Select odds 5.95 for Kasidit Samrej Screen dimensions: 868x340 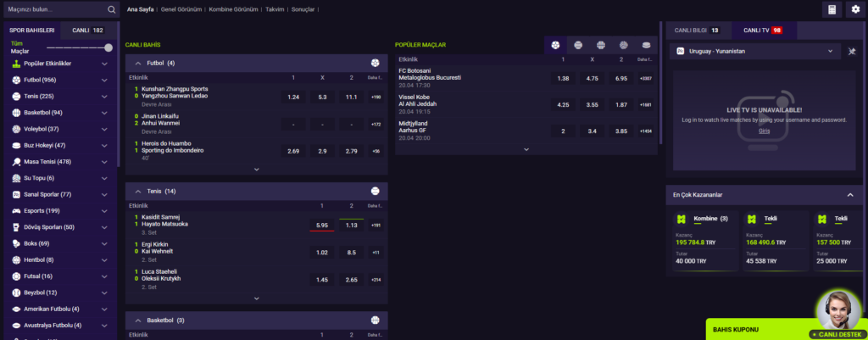point(321,225)
